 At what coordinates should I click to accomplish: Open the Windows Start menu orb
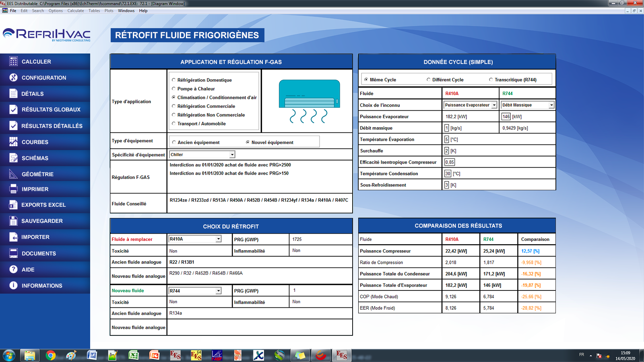pos(9,356)
